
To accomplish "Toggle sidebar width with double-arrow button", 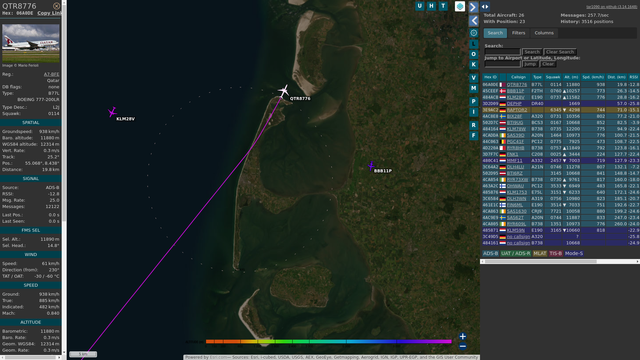I will (485, 7).
